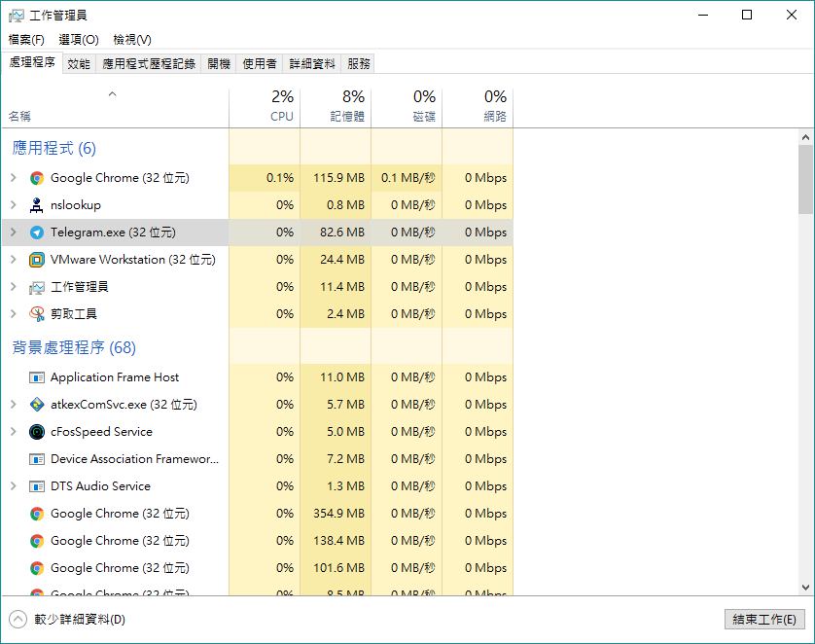Click the 剪取工具 scissors icon

tap(37, 314)
